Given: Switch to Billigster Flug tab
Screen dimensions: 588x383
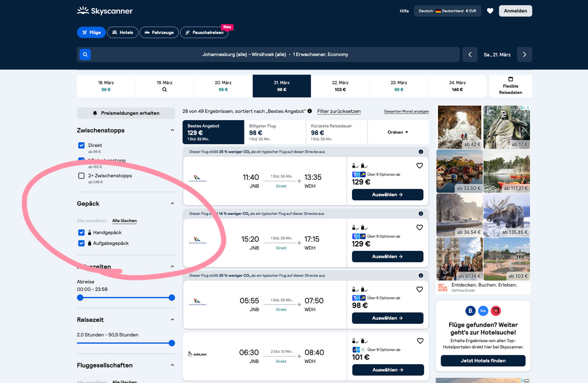Looking at the screenshot, I should tap(275, 132).
